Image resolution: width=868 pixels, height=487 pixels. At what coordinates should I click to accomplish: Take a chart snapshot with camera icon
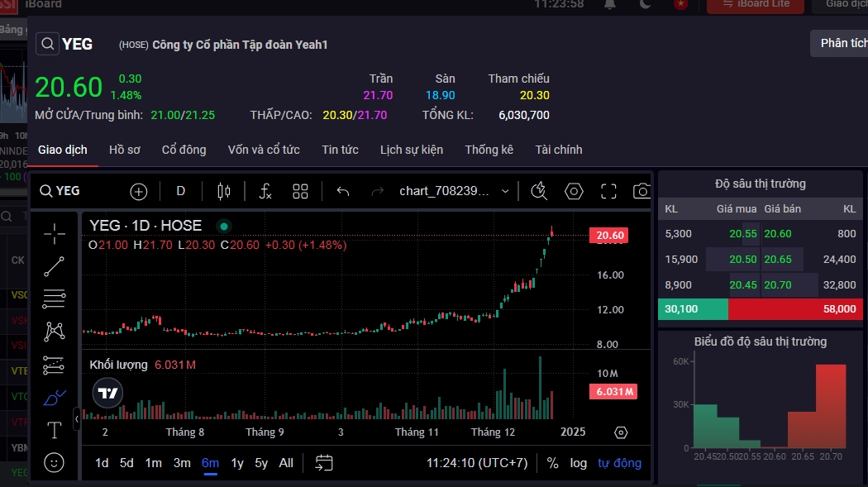(641, 192)
